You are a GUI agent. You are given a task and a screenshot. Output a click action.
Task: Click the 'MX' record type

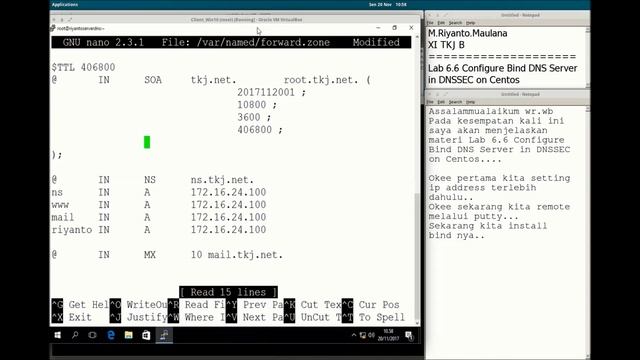click(150, 255)
